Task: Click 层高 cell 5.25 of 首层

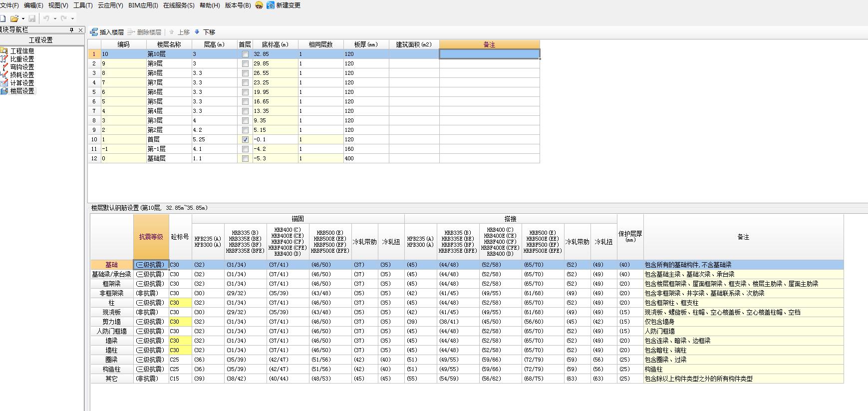Action: click(x=214, y=139)
